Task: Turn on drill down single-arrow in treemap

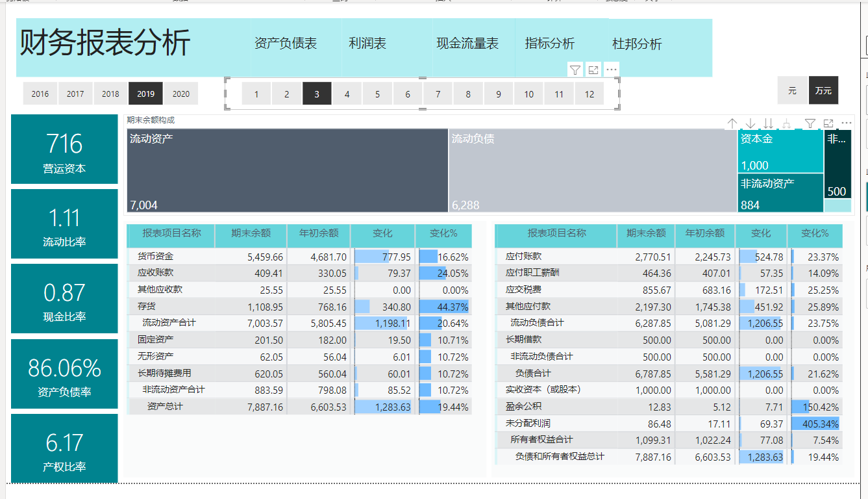Action: click(750, 123)
